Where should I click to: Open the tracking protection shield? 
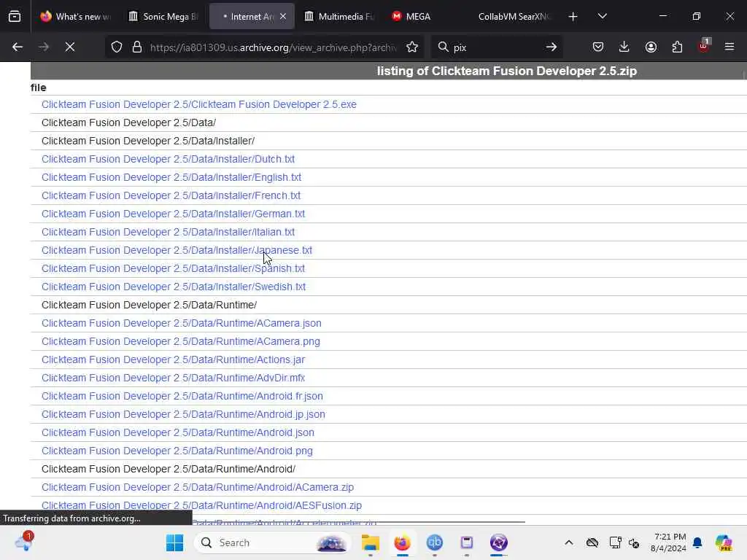coord(117,47)
